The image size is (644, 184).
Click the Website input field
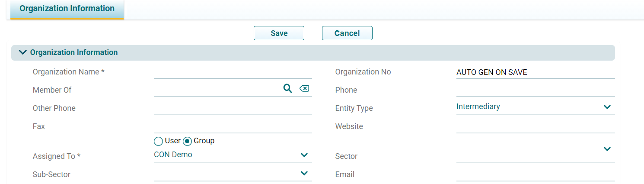(535, 126)
